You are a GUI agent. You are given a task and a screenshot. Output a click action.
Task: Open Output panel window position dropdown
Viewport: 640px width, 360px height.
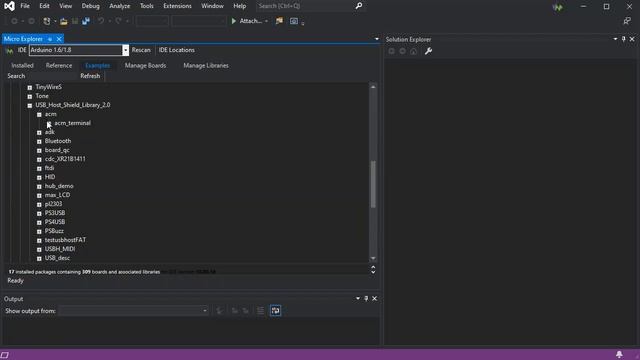click(358, 298)
